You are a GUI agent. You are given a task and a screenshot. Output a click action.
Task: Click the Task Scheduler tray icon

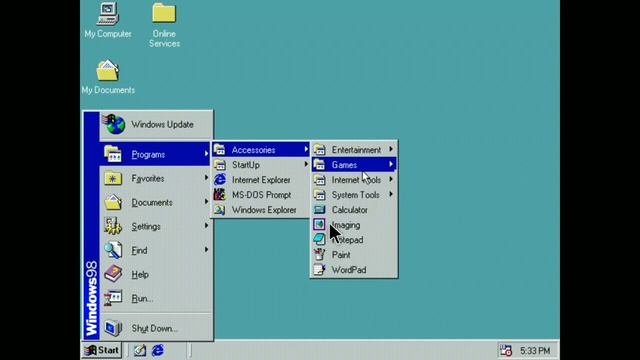click(x=505, y=350)
